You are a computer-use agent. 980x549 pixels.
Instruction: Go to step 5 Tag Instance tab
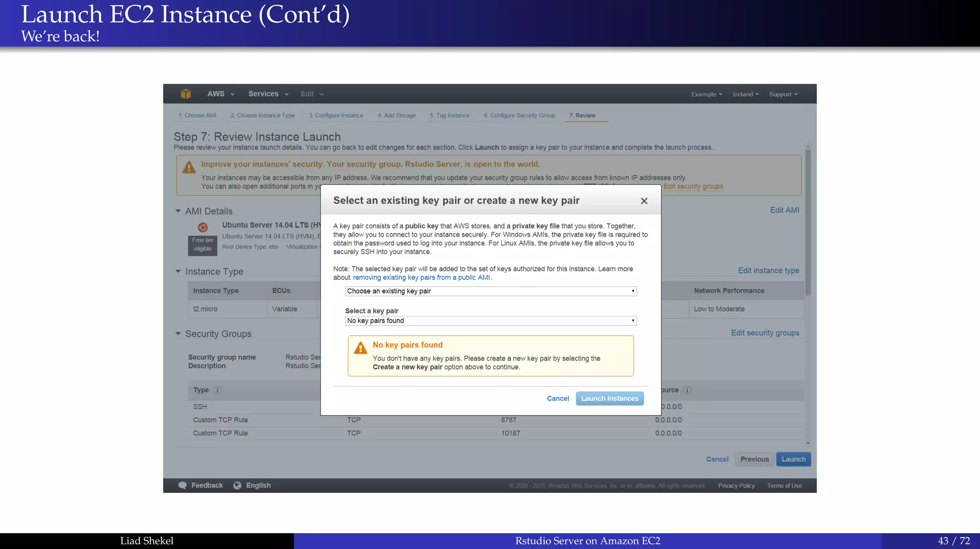tap(449, 115)
